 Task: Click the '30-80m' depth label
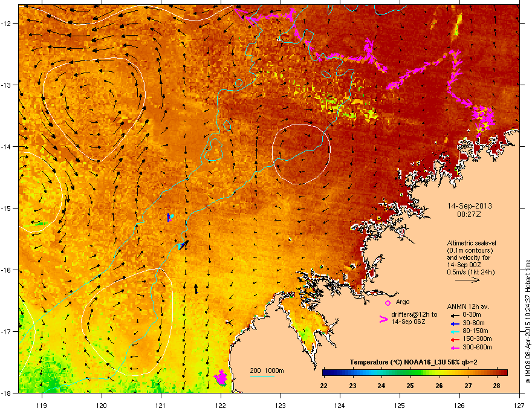pos(473,323)
